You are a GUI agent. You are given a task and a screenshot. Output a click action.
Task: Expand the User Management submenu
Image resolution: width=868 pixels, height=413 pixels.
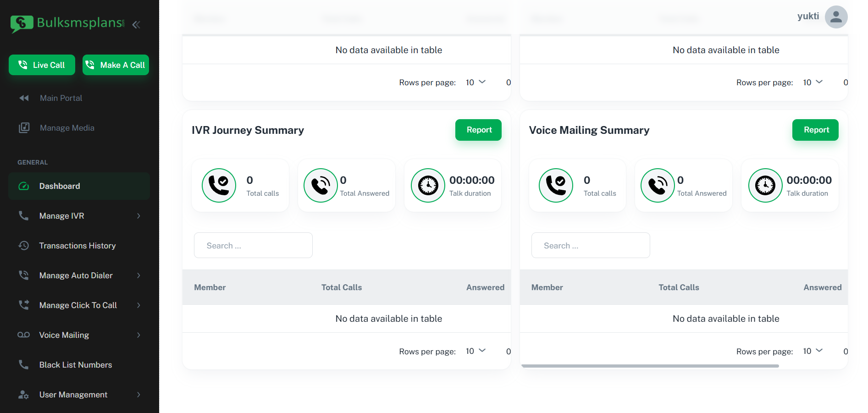138,395
